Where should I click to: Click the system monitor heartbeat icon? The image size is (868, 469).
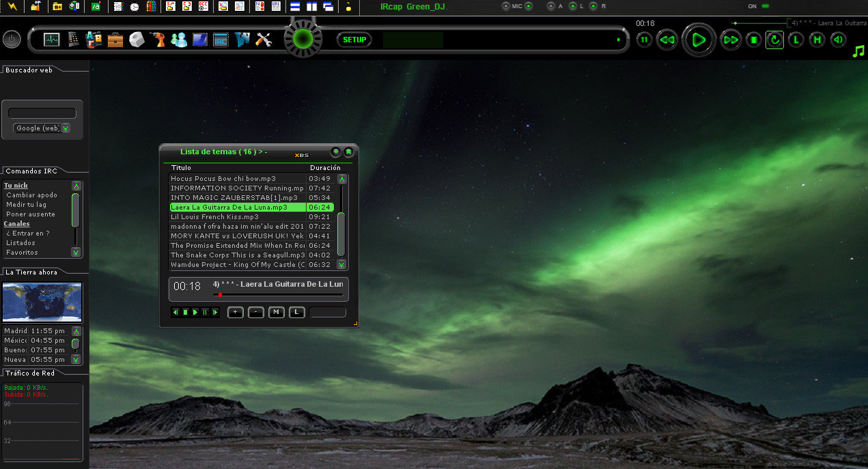52,40
